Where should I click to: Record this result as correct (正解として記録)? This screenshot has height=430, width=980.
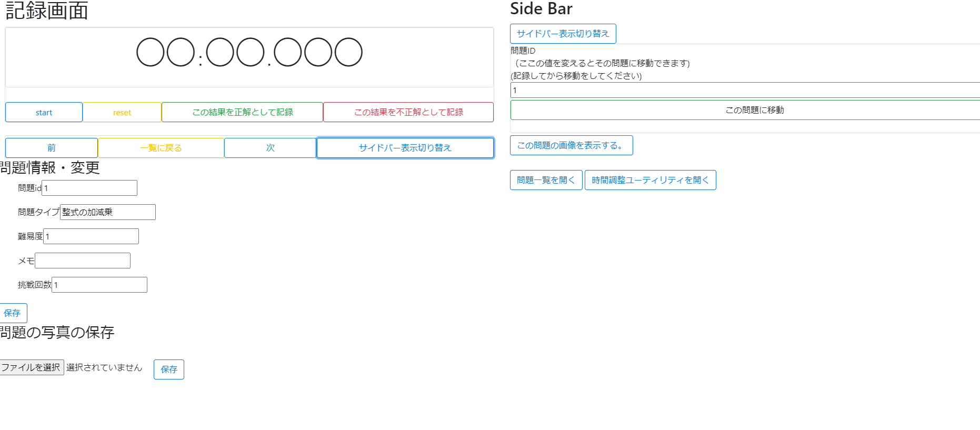pyautogui.click(x=242, y=112)
